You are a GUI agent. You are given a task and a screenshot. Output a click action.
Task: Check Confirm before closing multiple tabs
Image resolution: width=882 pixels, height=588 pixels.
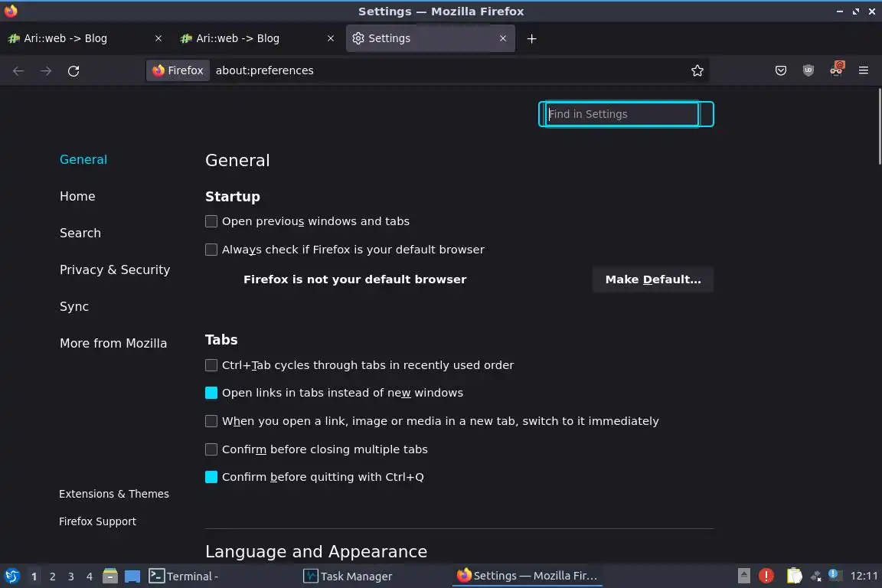pyautogui.click(x=211, y=449)
